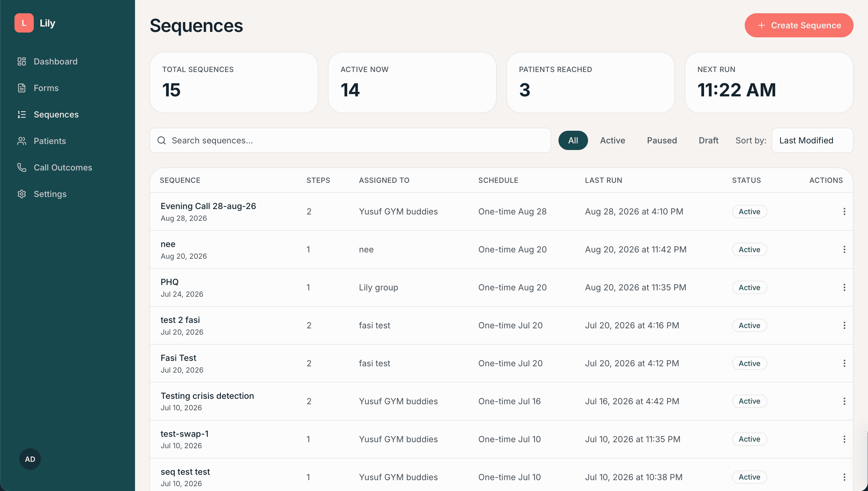Click the Total Sequences card
Image resolution: width=868 pixels, height=491 pixels.
(234, 83)
